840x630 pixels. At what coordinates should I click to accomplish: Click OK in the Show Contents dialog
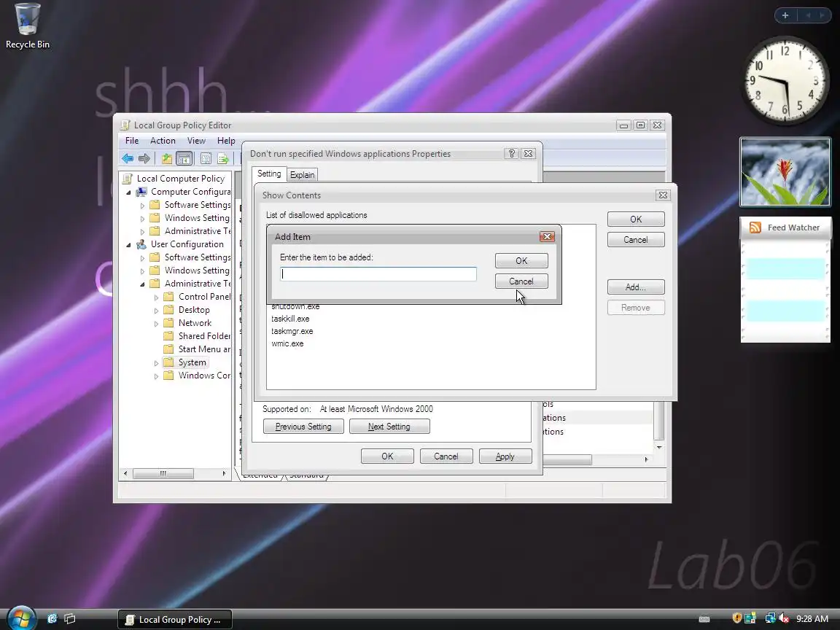click(x=636, y=219)
